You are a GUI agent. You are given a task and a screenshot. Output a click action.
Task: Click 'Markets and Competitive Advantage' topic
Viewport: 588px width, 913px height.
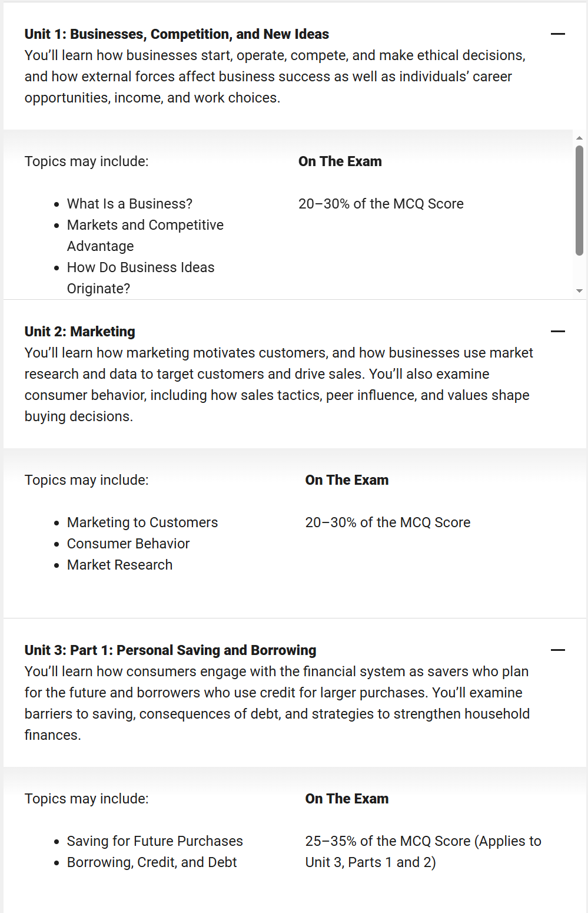point(145,236)
